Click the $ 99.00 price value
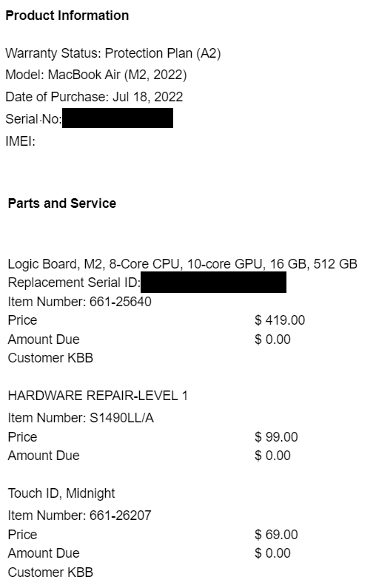Image resolution: width=376 pixels, height=588 pixels. [276, 437]
